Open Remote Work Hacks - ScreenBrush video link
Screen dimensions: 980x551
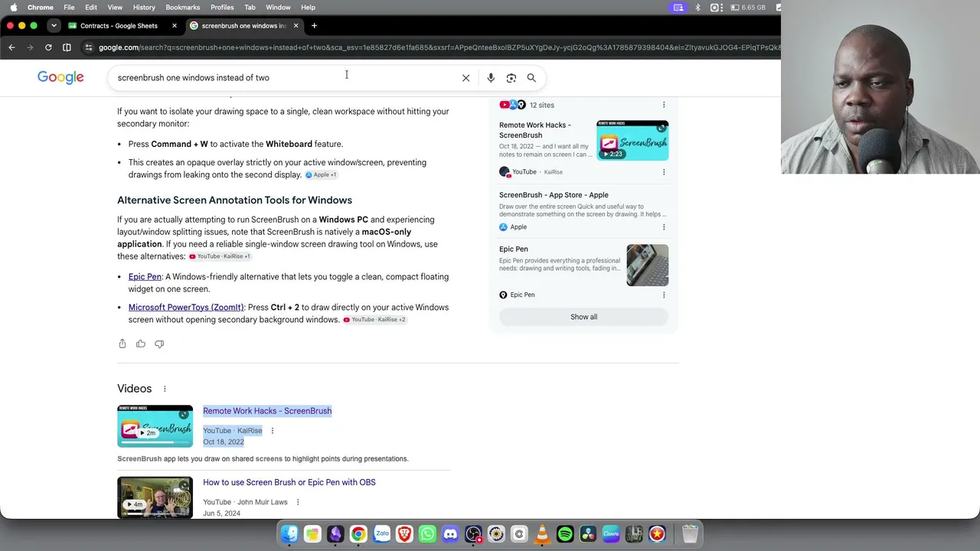tap(267, 411)
